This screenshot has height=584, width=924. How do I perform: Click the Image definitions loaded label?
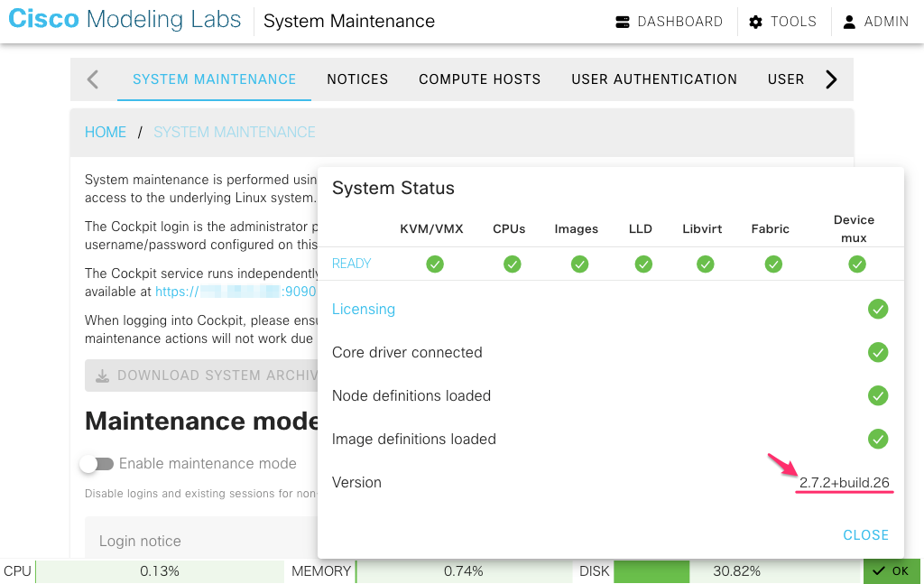pyautogui.click(x=414, y=439)
